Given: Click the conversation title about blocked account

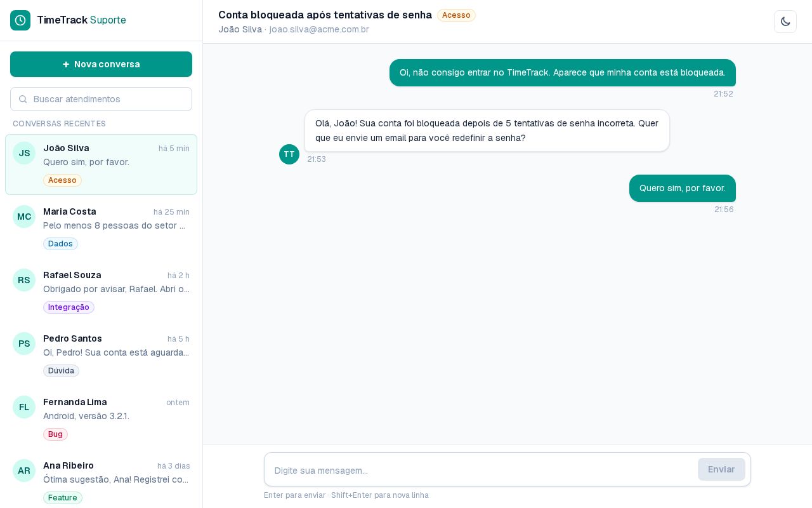Looking at the screenshot, I should (325, 15).
